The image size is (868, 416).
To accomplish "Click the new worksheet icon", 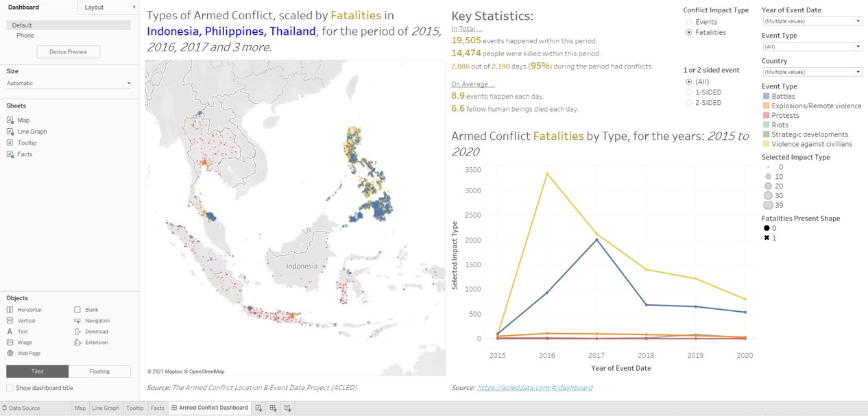I will (258, 408).
